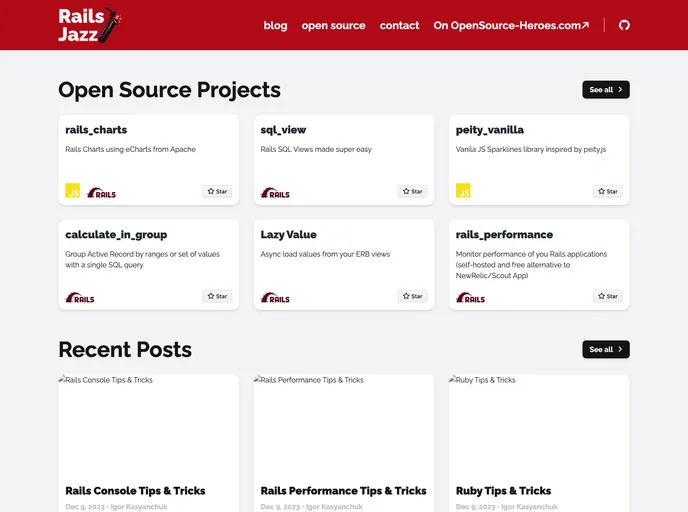The image size is (688, 512).
Task: Star the rails_charts project
Action: pyautogui.click(x=217, y=191)
